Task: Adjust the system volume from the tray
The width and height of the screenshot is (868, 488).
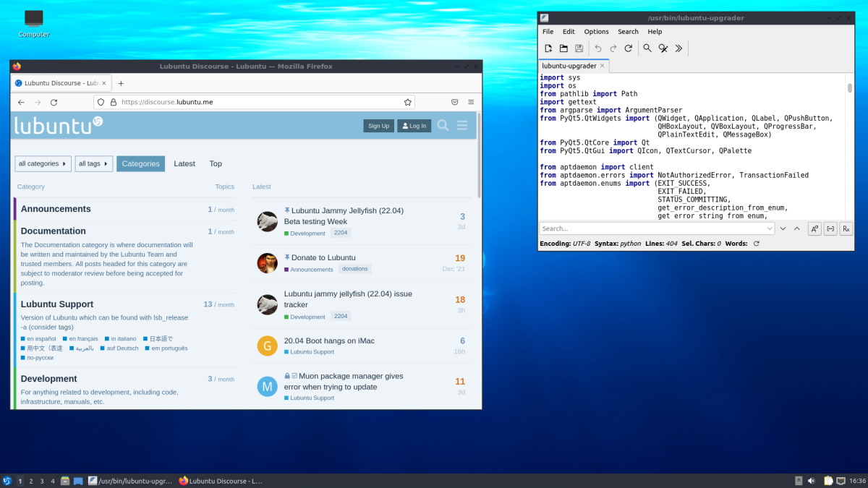Action: coord(812,480)
